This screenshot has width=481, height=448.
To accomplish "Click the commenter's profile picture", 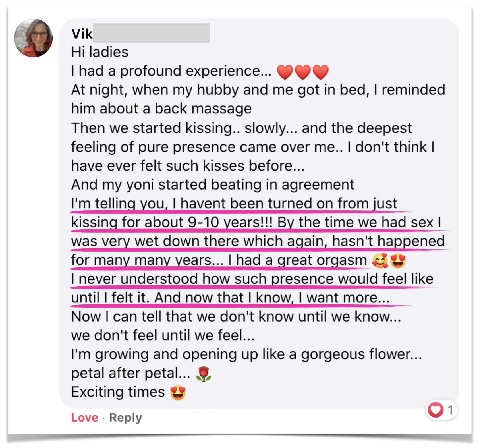I will coord(34,38).
